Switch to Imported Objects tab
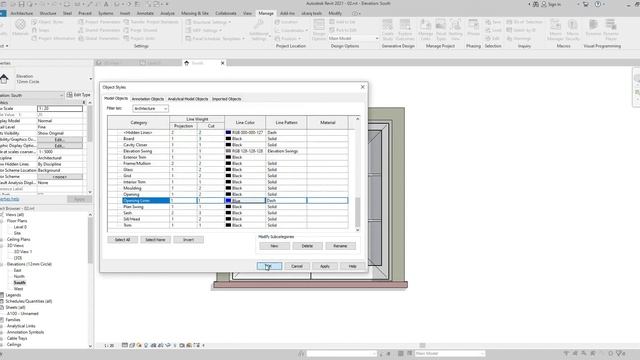 (x=227, y=99)
